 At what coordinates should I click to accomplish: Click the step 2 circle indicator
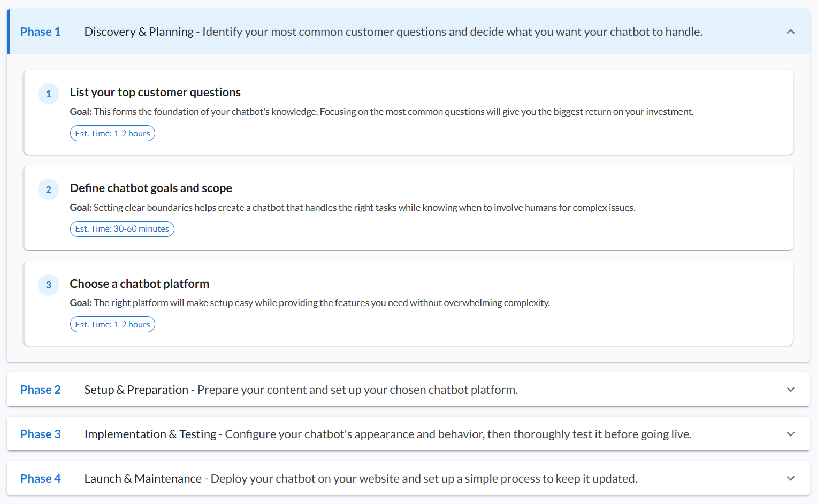[x=49, y=189]
